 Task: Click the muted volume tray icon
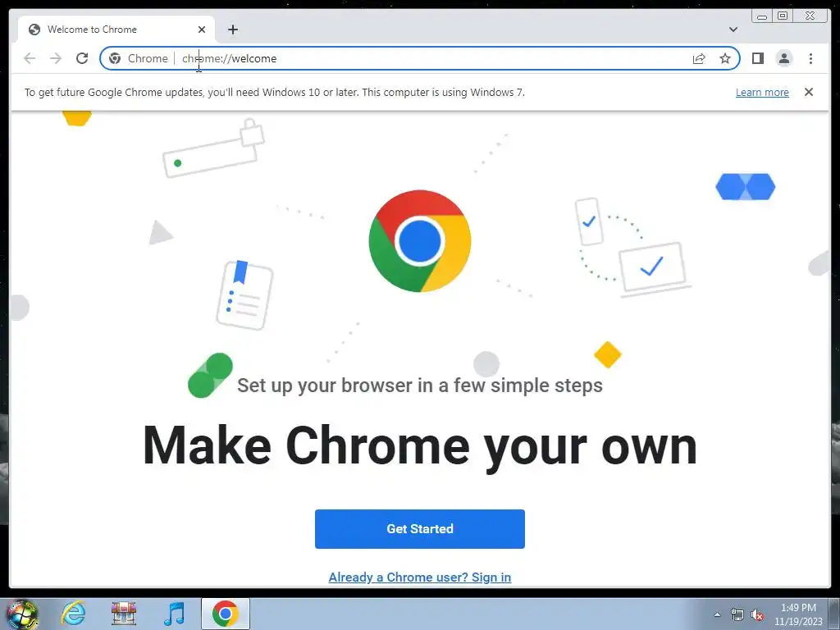pos(757,615)
